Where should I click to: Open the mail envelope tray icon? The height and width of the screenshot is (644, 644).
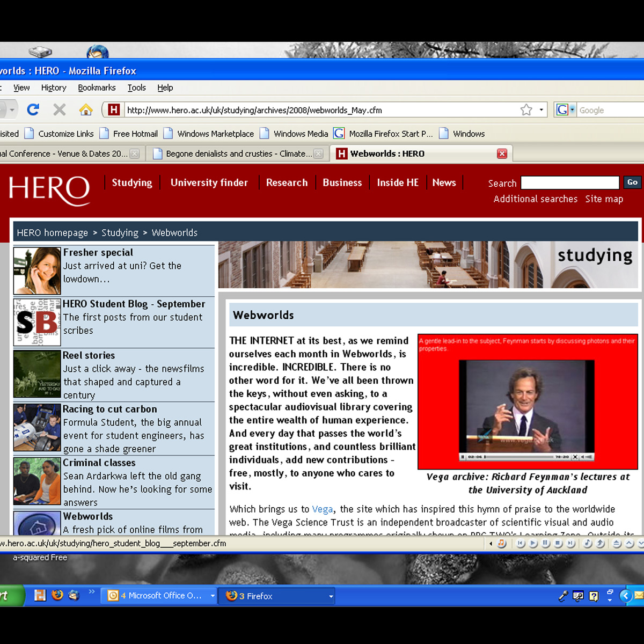639,596
